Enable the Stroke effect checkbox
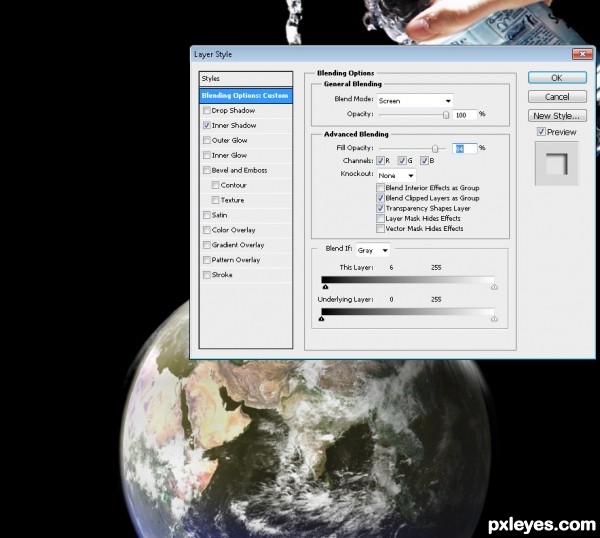 [207, 274]
